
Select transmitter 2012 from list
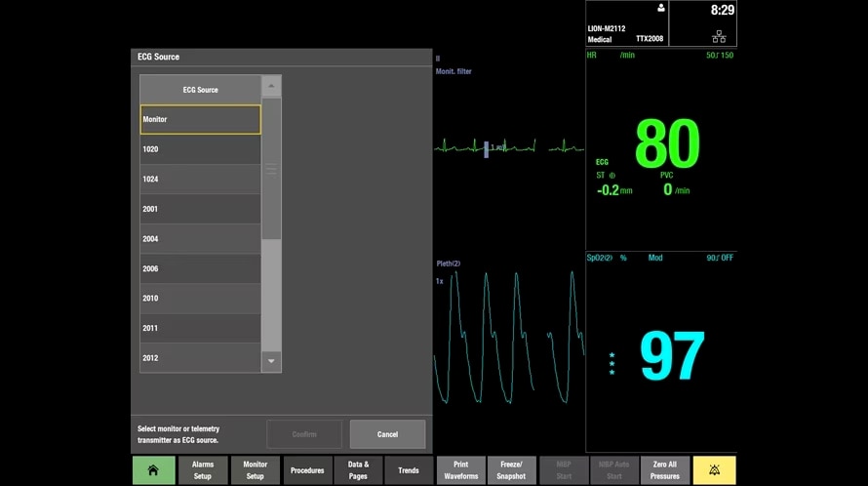[200, 358]
